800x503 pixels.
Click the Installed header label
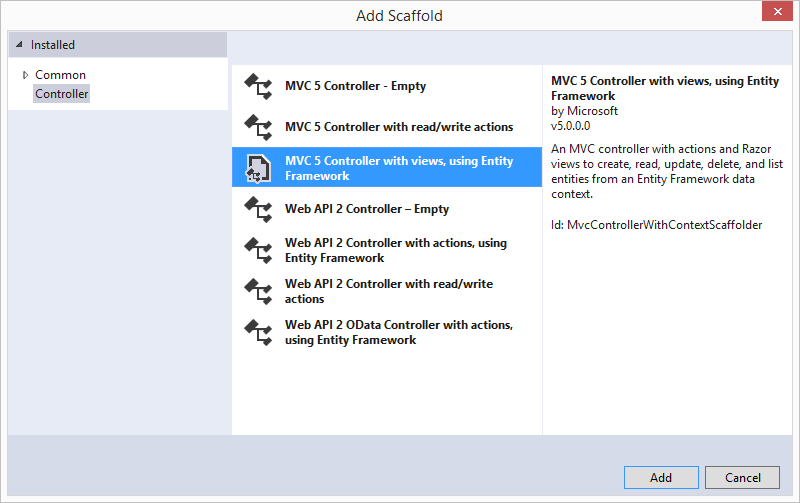[x=53, y=45]
